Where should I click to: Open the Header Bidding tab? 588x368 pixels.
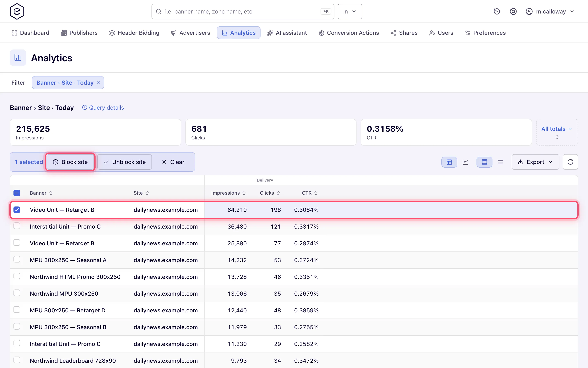134,33
